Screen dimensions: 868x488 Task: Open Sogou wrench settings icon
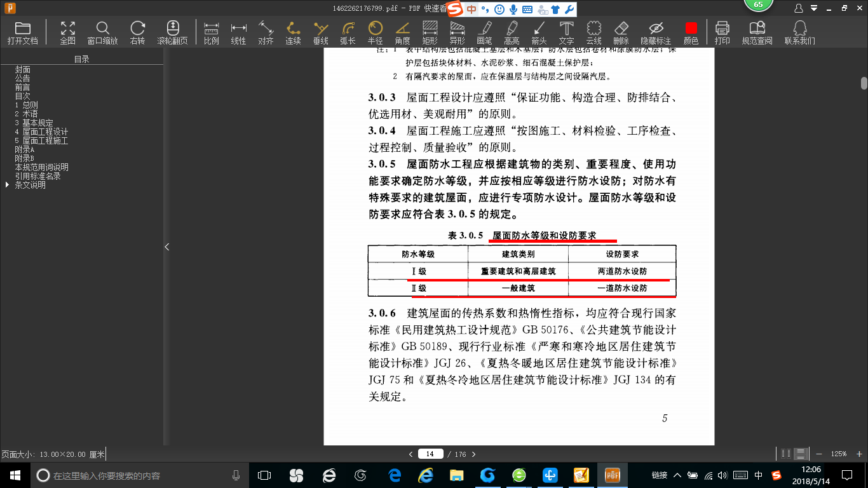pos(569,10)
